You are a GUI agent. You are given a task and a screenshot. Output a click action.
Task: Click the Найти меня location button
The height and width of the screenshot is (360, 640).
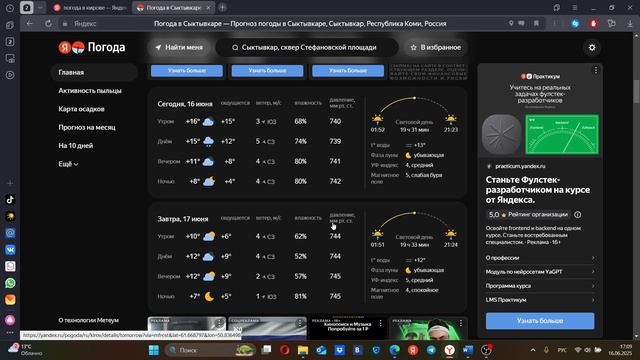pyautogui.click(x=179, y=47)
